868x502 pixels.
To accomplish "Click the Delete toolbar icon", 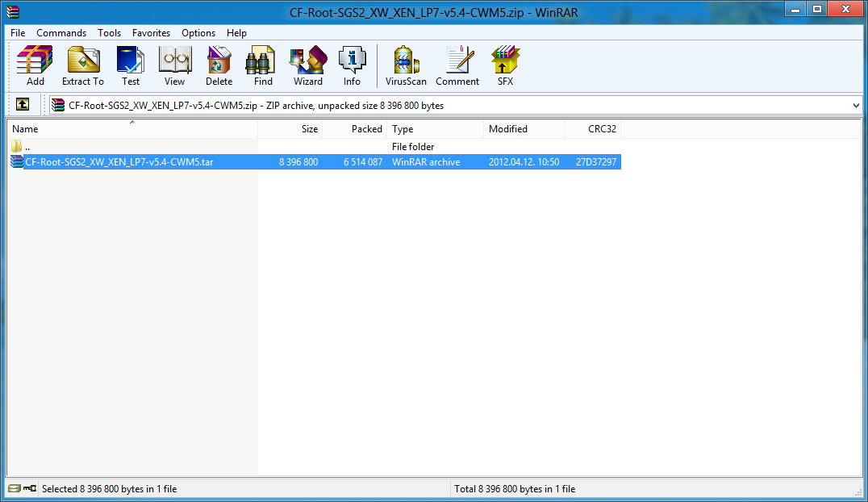I will [x=219, y=66].
